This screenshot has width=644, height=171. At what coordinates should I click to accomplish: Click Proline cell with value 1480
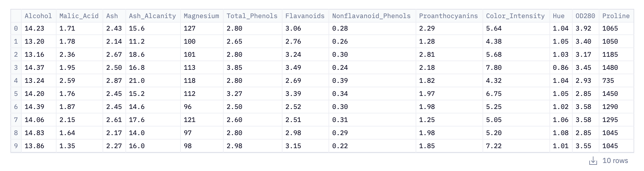point(616,68)
